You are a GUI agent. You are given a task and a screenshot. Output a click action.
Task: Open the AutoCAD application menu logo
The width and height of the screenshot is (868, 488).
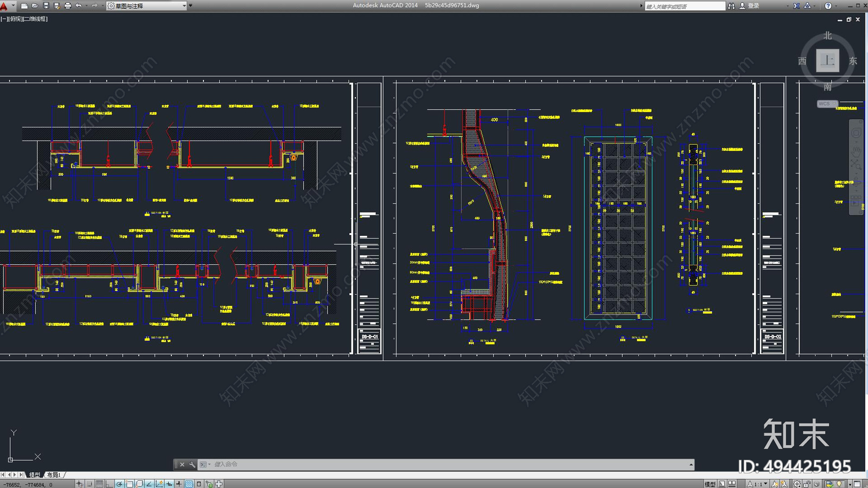click(x=4, y=6)
